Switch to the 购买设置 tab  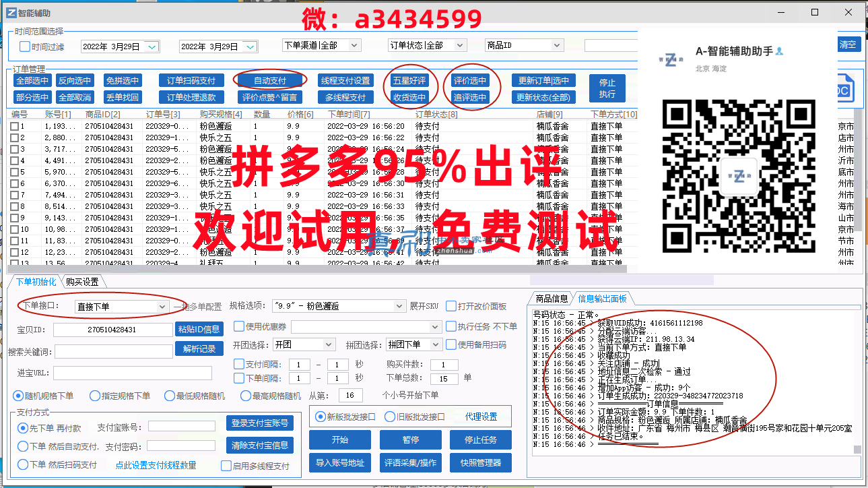[82, 282]
